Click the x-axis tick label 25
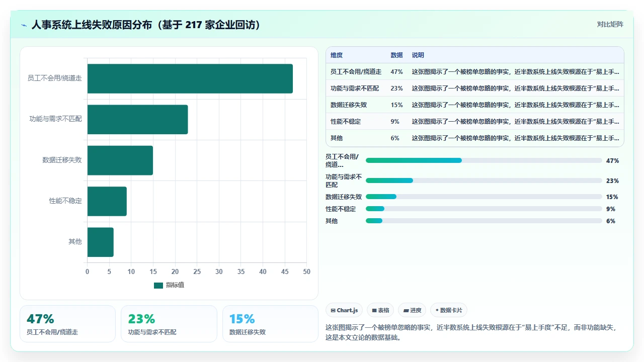Image resolution: width=644 pixels, height=362 pixels. 197,272
